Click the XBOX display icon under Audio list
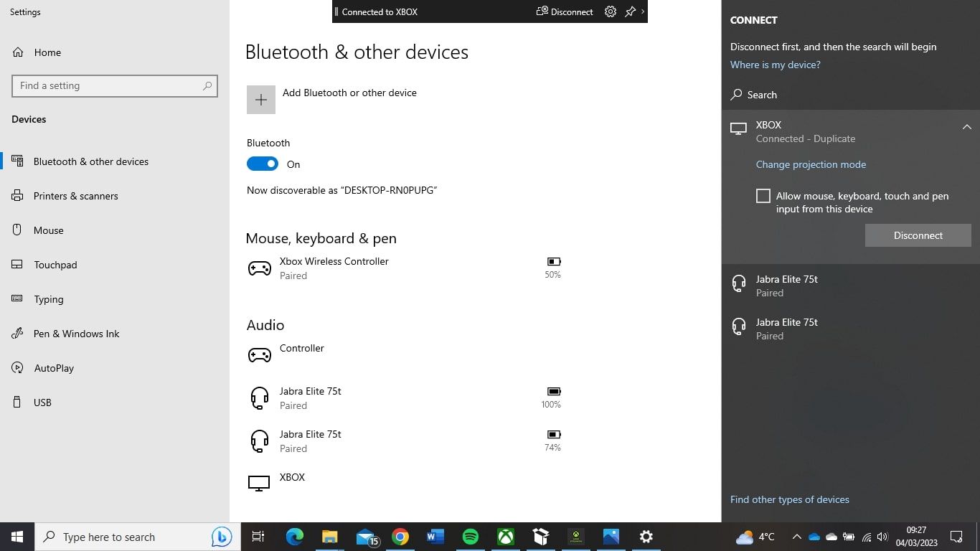980x551 pixels. tap(258, 482)
